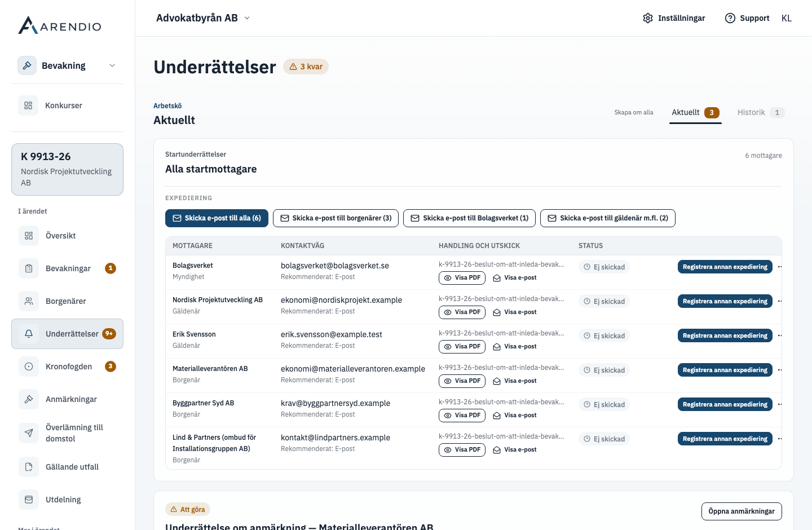Viewport: 812px width, 530px height.
Task: Click the Gällande utfall document icon
Action: pyautogui.click(x=29, y=467)
